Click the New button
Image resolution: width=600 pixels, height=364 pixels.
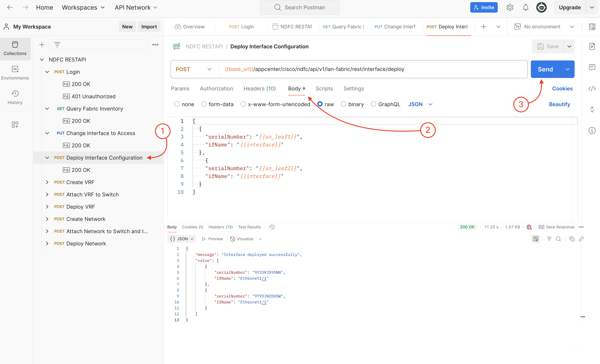pos(127,27)
